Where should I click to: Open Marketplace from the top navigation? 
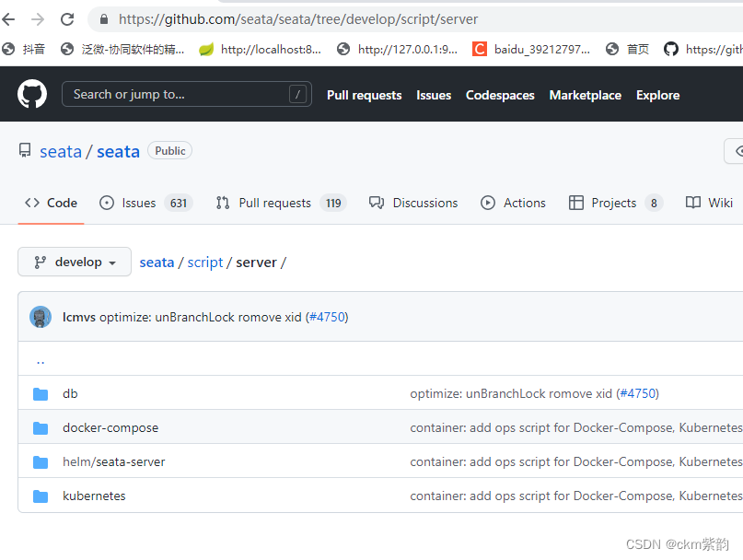585,95
